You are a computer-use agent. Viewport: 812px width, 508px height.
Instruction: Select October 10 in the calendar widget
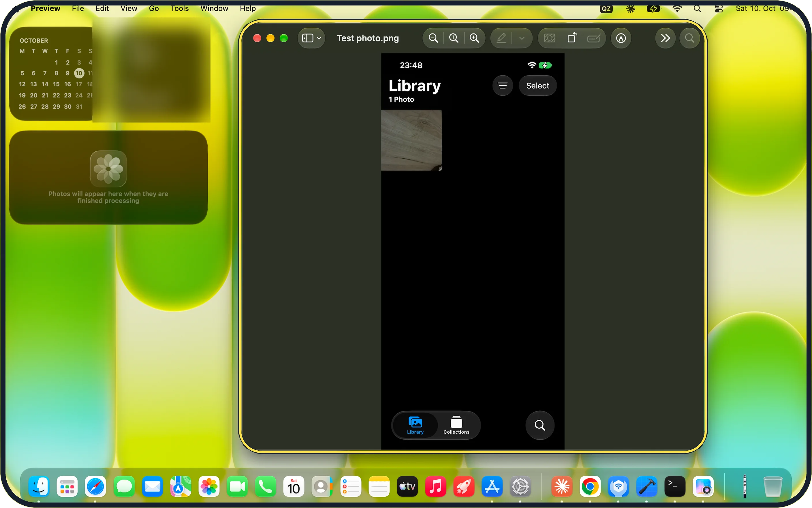79,73
